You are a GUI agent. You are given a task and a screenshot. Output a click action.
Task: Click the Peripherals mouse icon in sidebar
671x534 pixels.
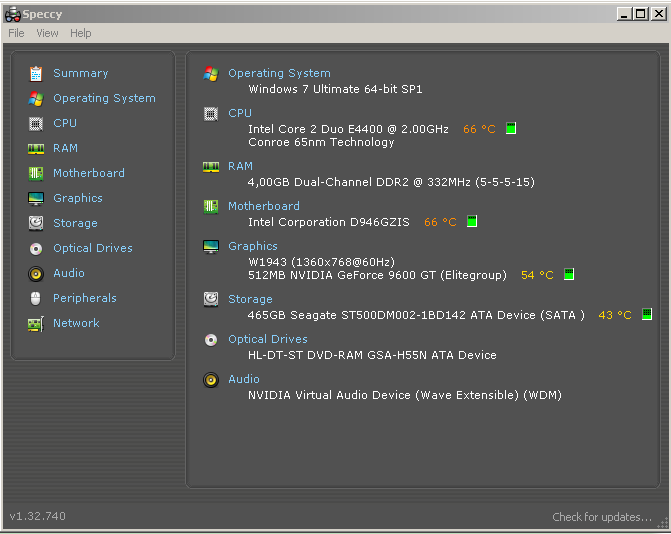[x=36, y=298]
